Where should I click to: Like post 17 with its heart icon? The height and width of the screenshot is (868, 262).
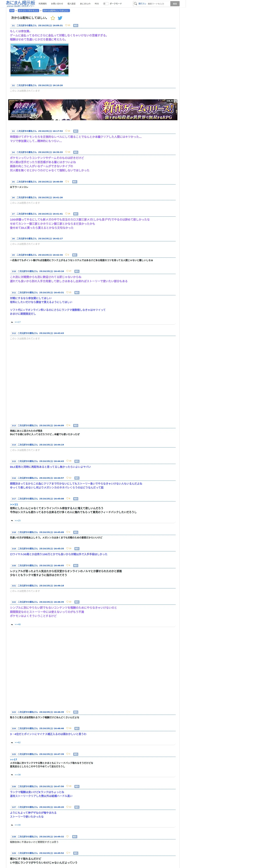click(67, 498)
